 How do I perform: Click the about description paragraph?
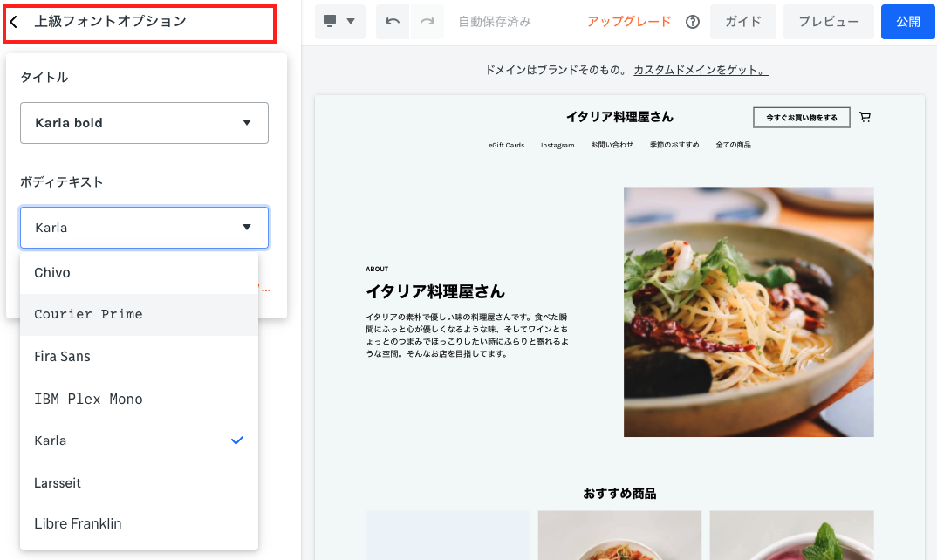(467, 335)
